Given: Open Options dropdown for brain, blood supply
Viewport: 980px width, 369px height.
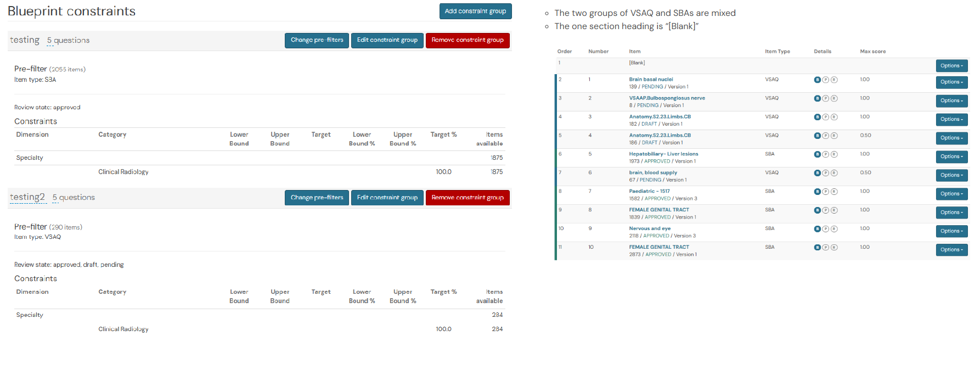Looking at the screenshot, I should (951, 176).
